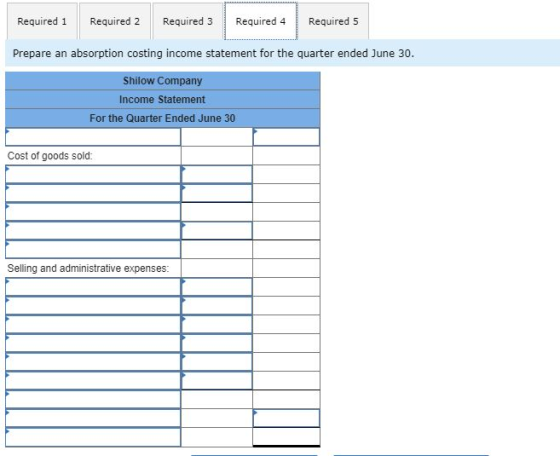The width and height of the screenshot is (560, 456).
Task: Open first row label dropdown under header
Action: (93, 137)
